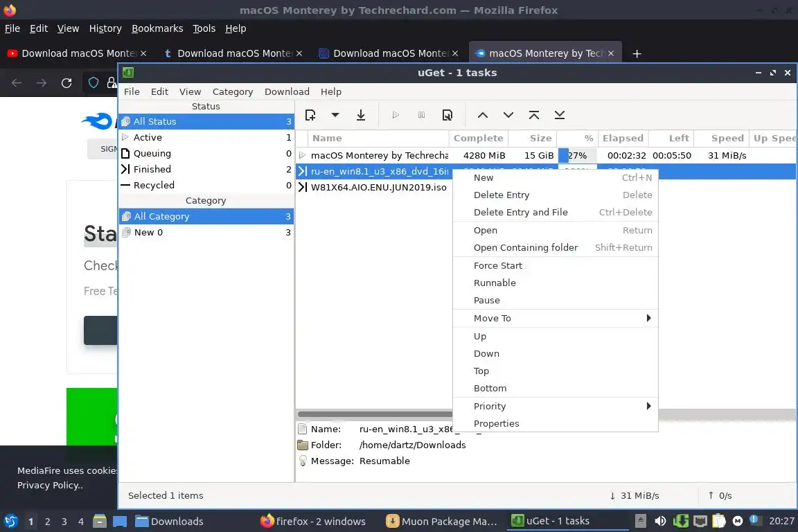The height and width of the screenshot is (532, 798).
Task: Select the macOS Monterey by Techrecha download row
Action: coord(546,155)
